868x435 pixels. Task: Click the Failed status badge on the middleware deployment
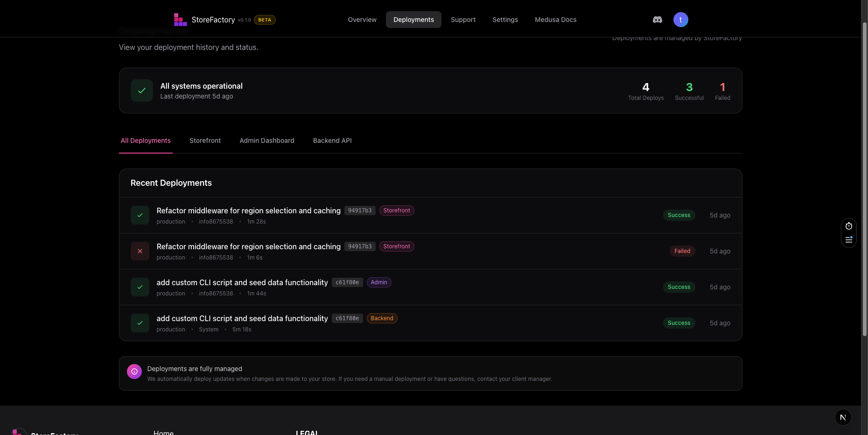pos(682,251)
